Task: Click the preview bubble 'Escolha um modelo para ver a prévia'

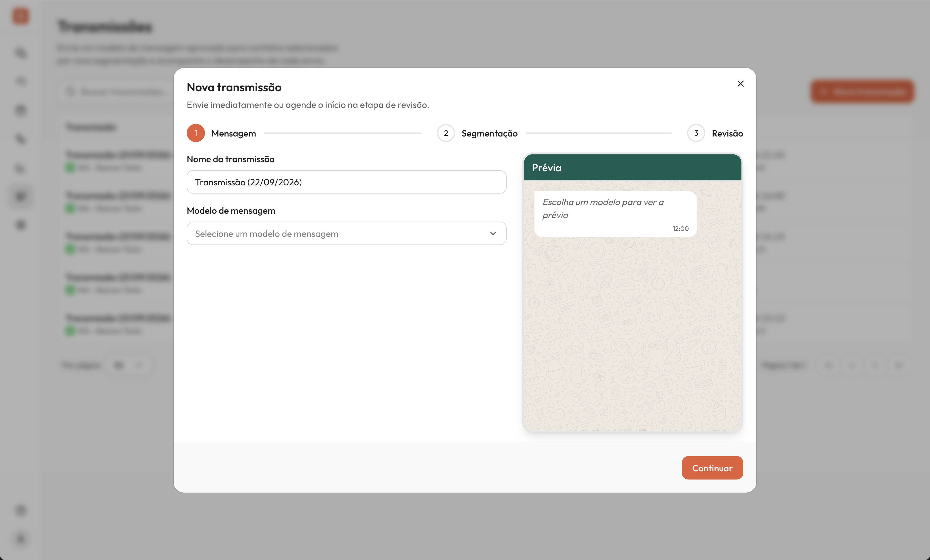Action: 615,214
